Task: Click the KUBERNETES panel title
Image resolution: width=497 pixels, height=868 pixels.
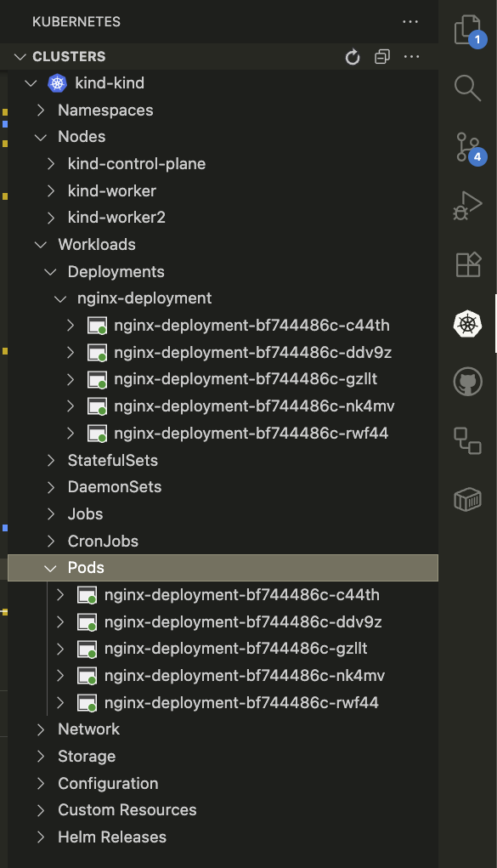Action: coord(76,21)
